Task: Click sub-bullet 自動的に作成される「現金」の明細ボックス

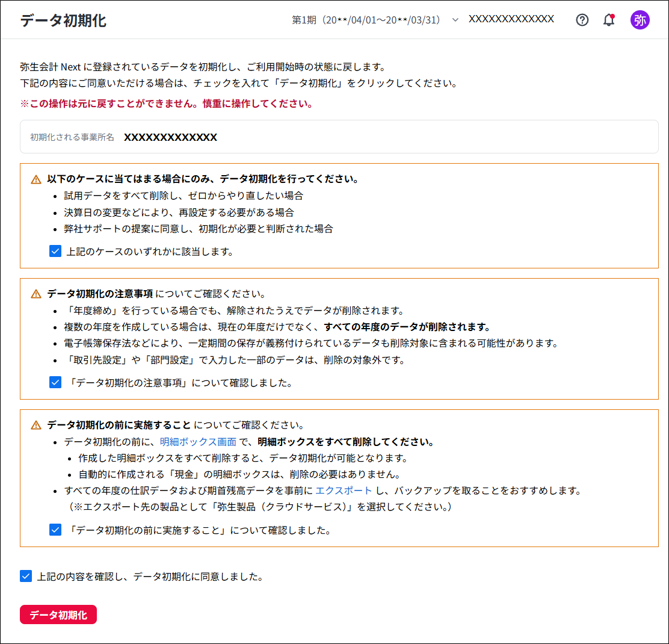Action: point(239,474)
